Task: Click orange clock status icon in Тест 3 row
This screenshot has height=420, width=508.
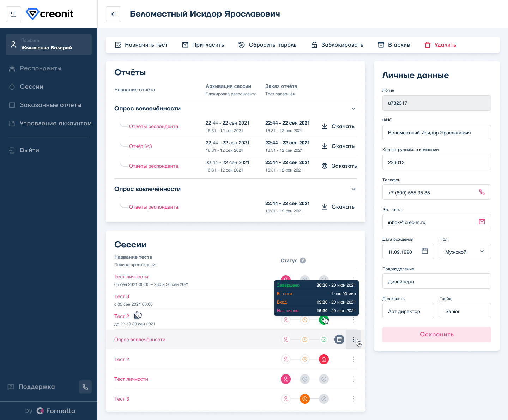Action: (305, 399)
